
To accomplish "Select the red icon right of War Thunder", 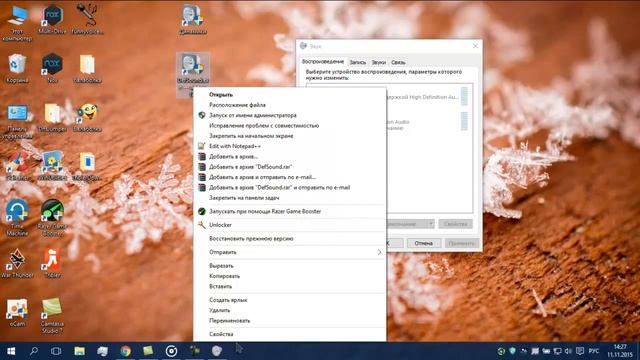I will point(52,263).
